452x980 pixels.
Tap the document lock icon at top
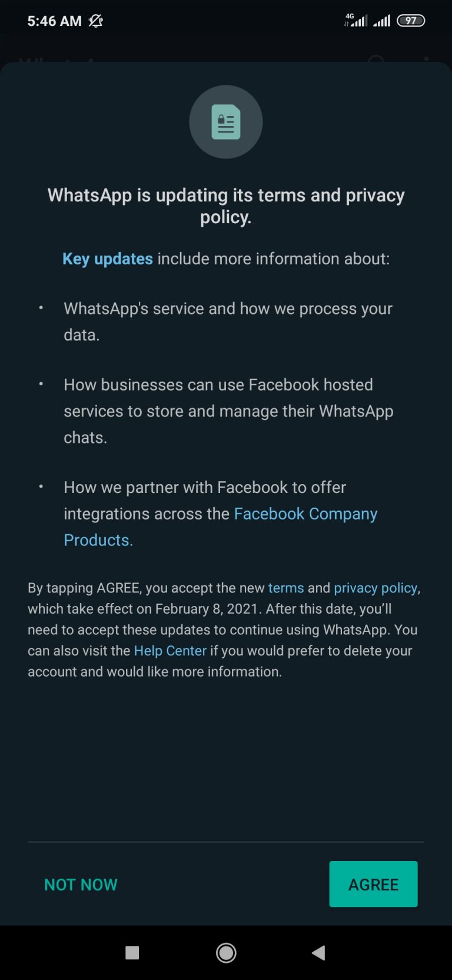pos(226,122)
